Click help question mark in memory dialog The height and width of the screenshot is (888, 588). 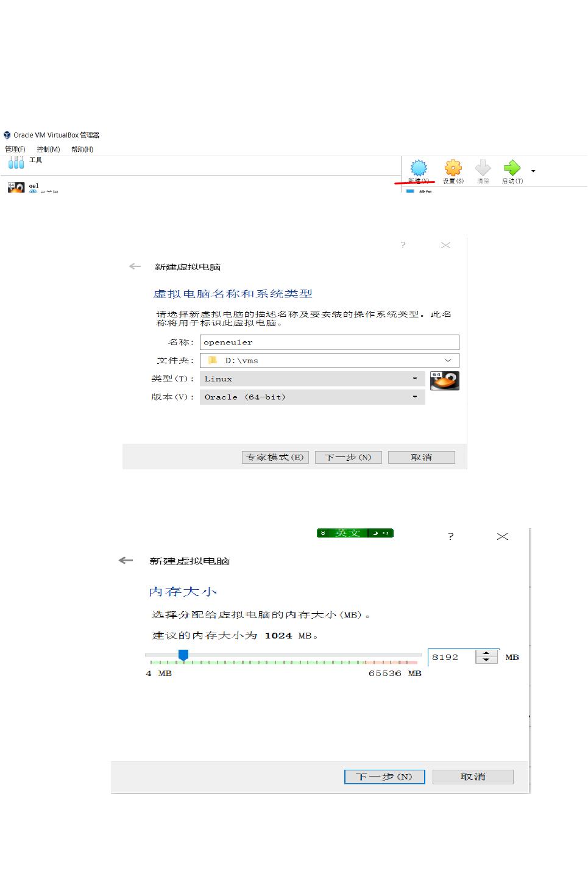[x=451, y=536]
